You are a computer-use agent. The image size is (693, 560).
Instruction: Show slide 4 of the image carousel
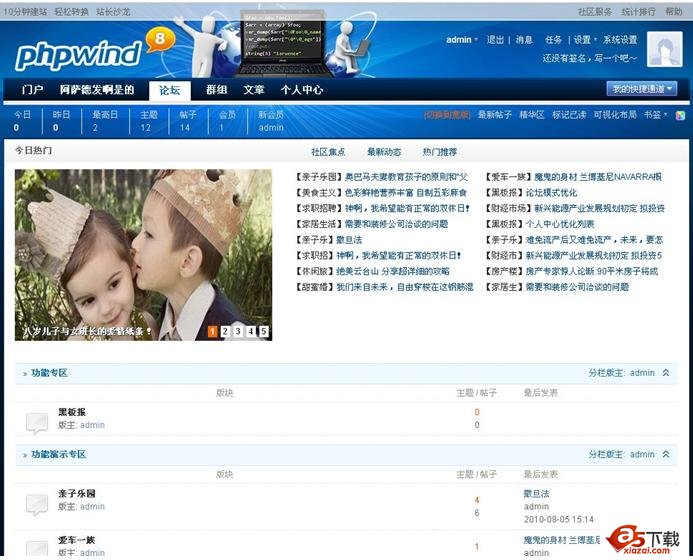pyautogui.click(x=251, y=331)
